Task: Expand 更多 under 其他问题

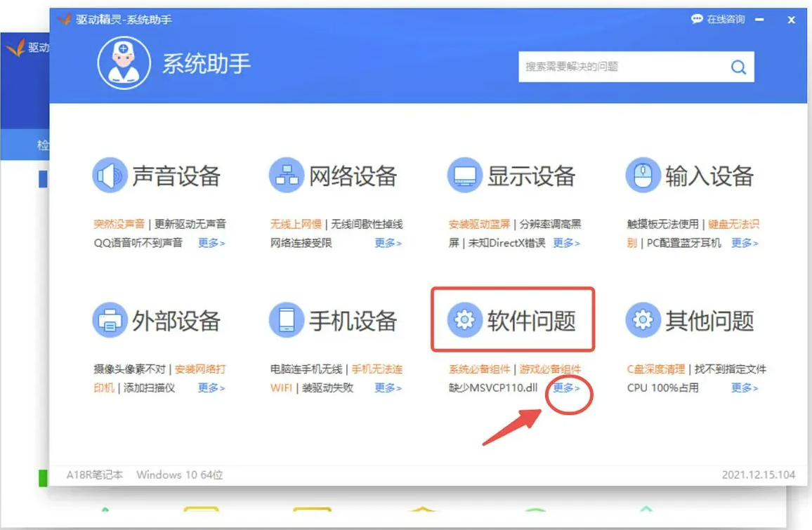Action: [745, 387]
